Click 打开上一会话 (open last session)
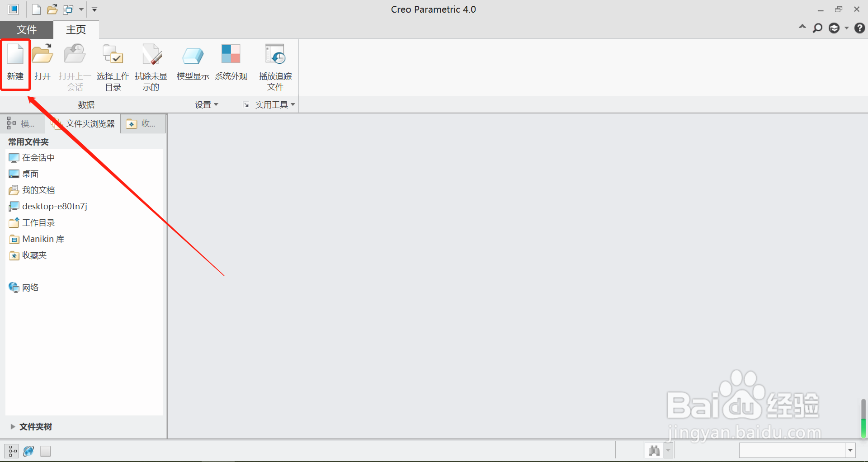The width and height of the screenshot is (868, 462). 75,67
